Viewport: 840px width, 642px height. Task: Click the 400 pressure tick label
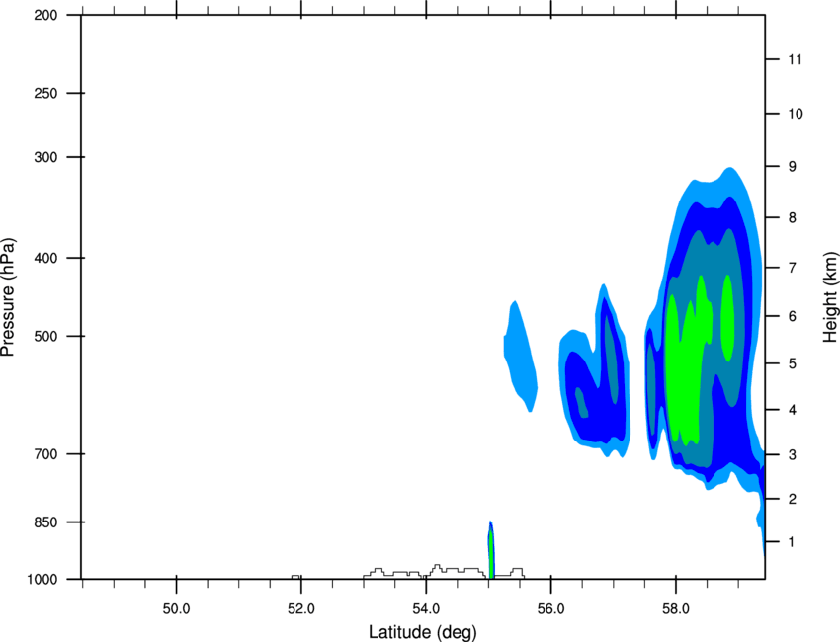pos(45,258)
